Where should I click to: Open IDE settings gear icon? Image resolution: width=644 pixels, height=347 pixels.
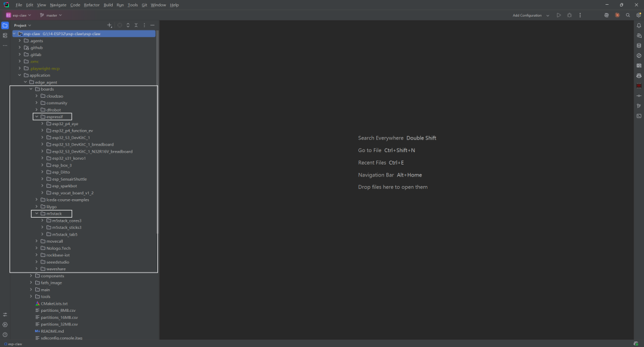638,15
